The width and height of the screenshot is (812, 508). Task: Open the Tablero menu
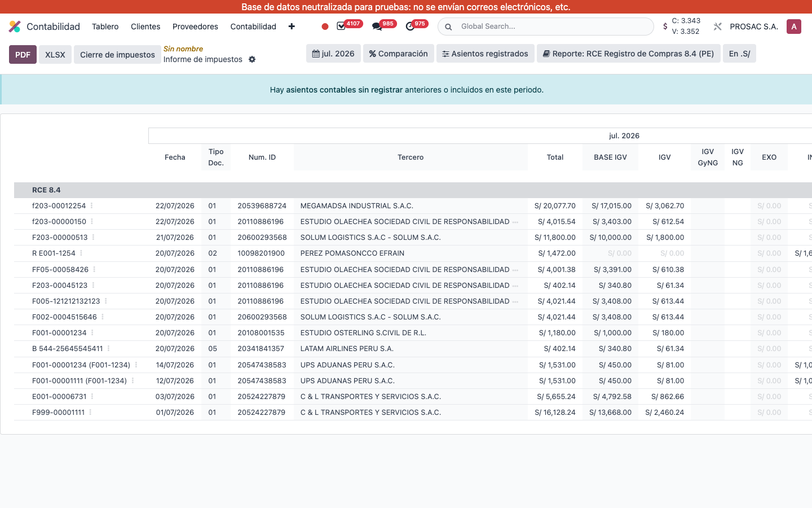(105, 27)
